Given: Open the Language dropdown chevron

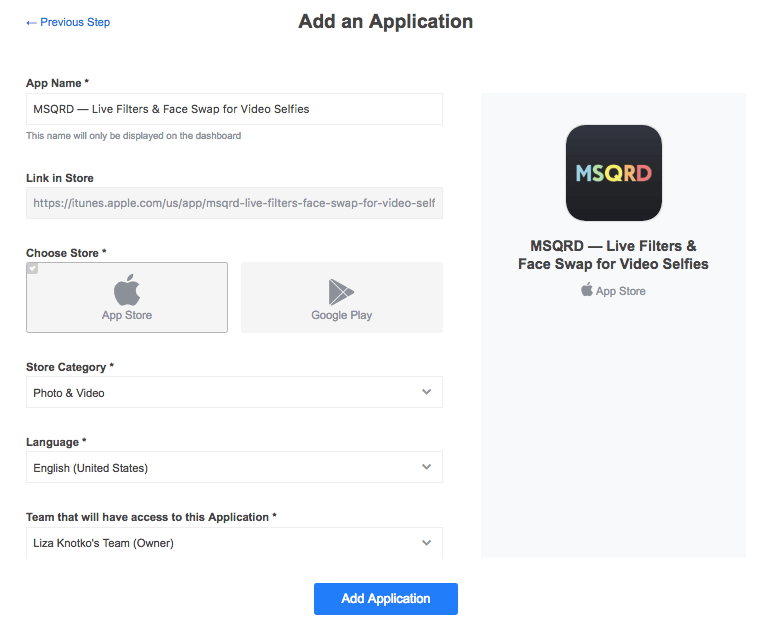Looking at the screenshot, I should (426, 467).
